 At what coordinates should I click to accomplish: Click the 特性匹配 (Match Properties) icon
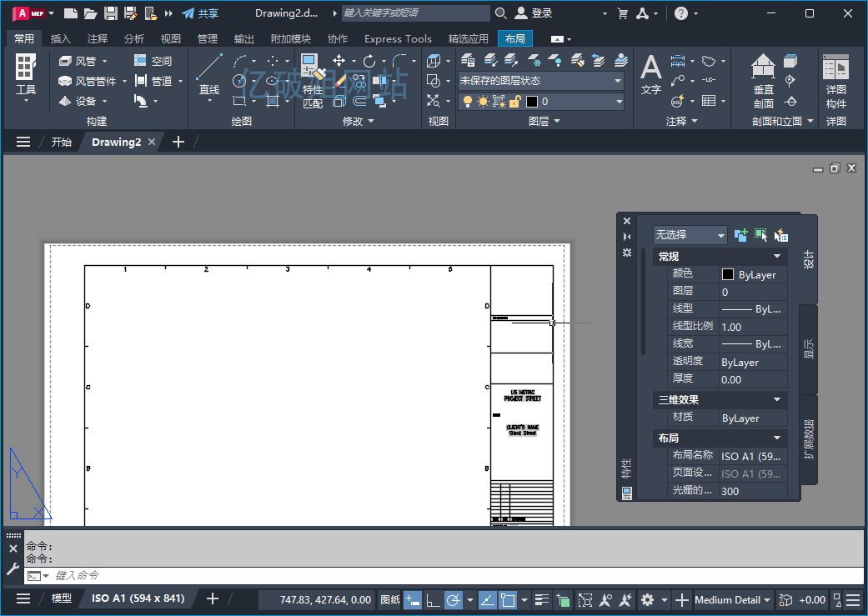tap(312, 82)
